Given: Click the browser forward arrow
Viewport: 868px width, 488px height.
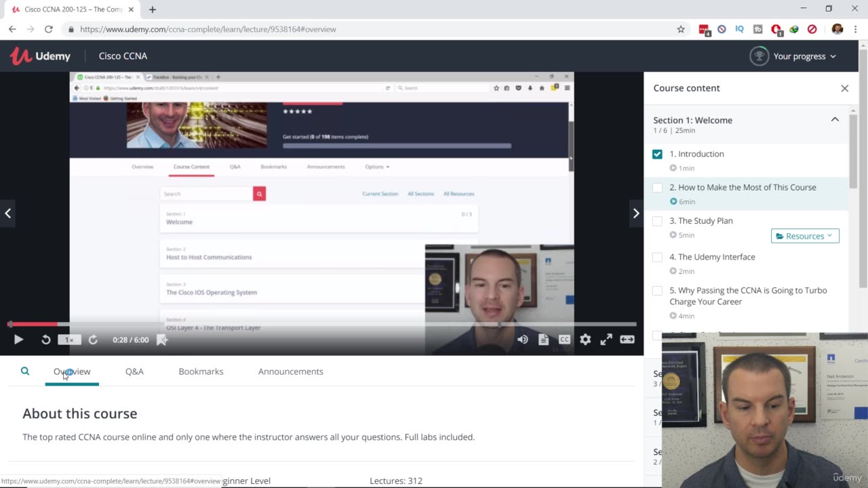Looking at the screenshot, I should pos(31,29).
